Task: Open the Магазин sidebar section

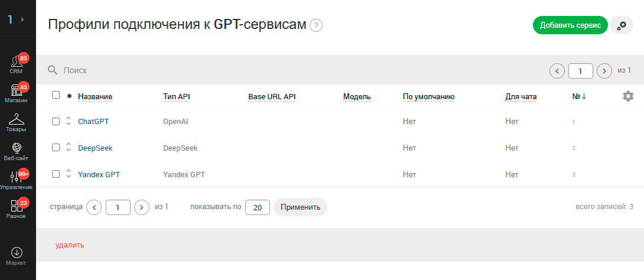Action: (17, 93)
